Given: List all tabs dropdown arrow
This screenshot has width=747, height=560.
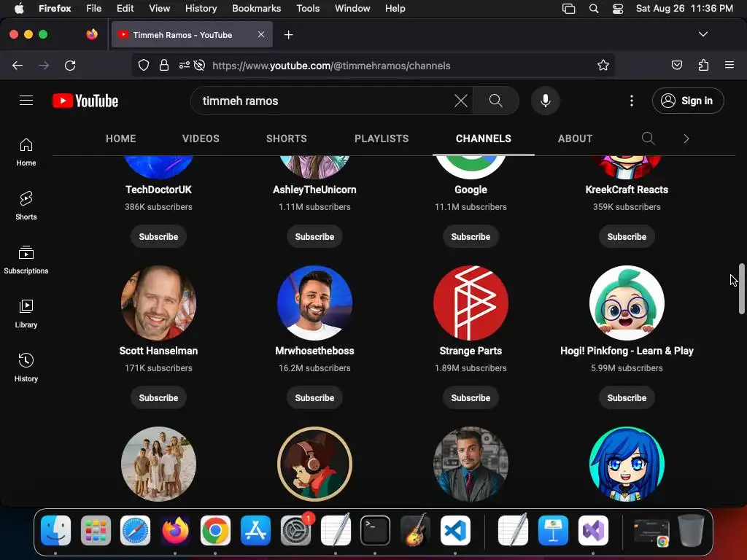Looking at the screenshot, I should click(703, 34).
